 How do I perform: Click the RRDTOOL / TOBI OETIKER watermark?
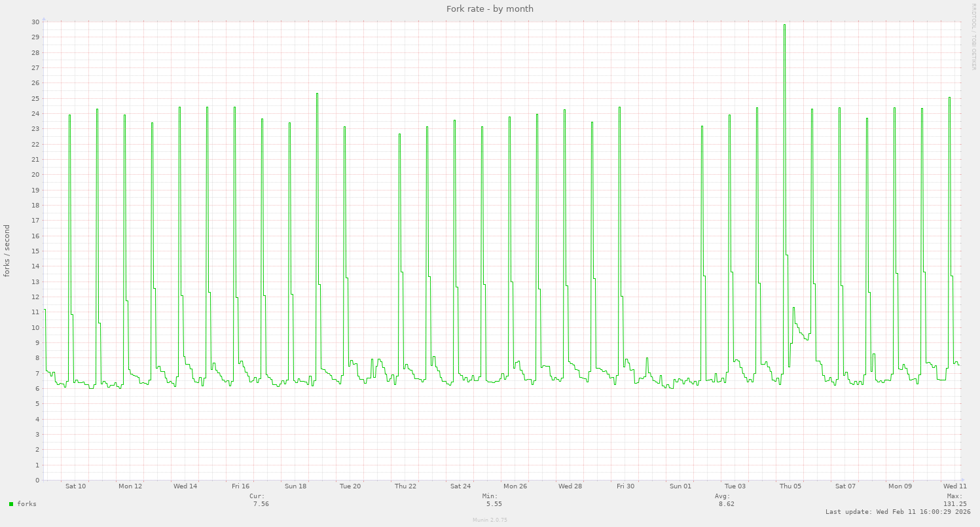click(974, 35)
